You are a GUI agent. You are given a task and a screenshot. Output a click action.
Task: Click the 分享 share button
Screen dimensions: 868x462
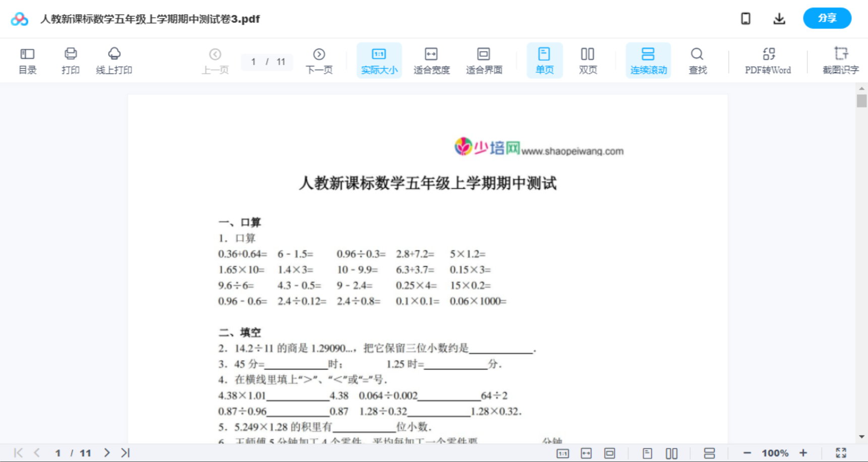(827, 18)
